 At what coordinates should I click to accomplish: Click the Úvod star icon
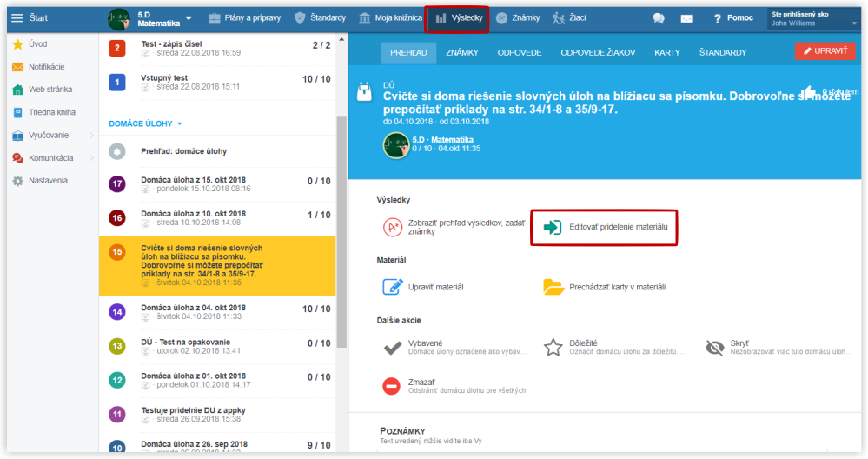pos(17,44)
